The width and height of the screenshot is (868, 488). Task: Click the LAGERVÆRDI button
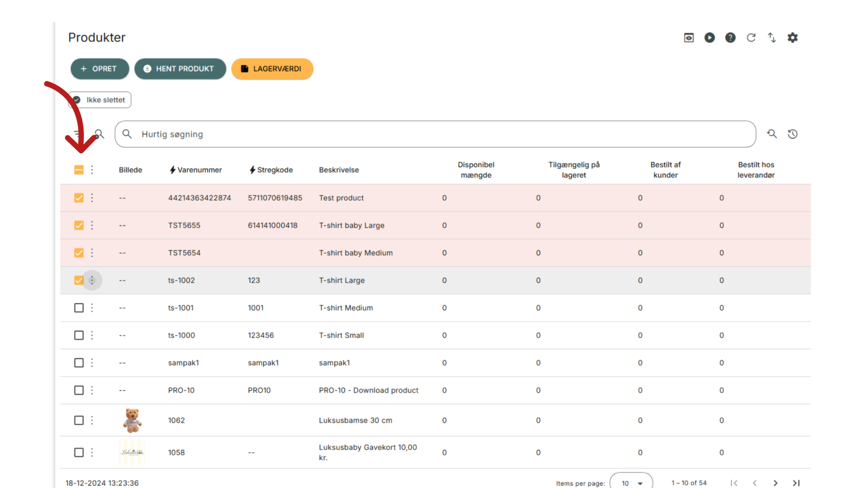(272, 69)
